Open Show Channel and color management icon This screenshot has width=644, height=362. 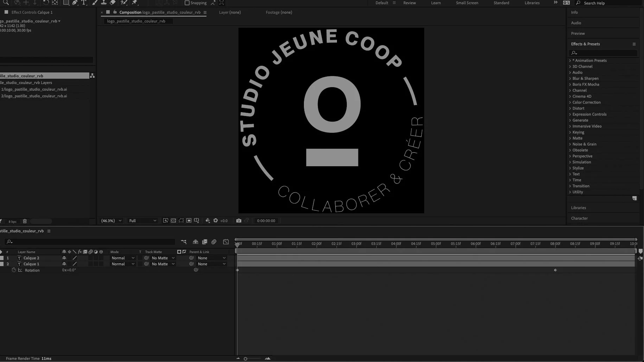[x=208, y=221]
